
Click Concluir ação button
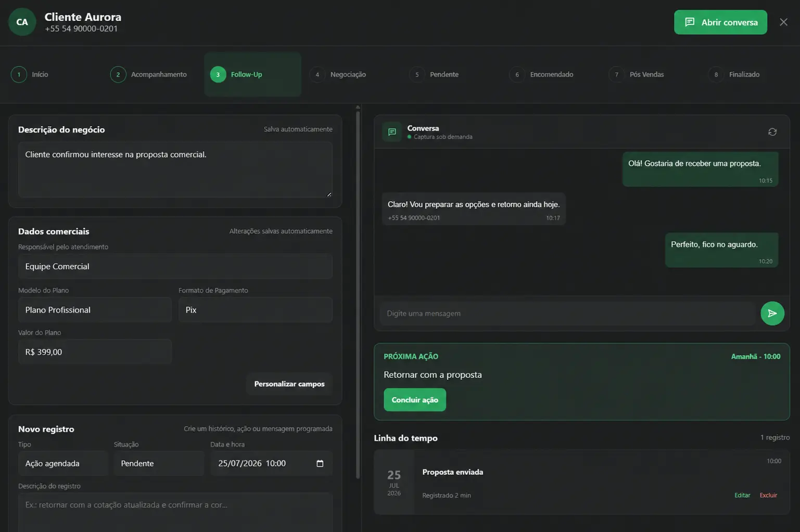(x=415, y=400)
